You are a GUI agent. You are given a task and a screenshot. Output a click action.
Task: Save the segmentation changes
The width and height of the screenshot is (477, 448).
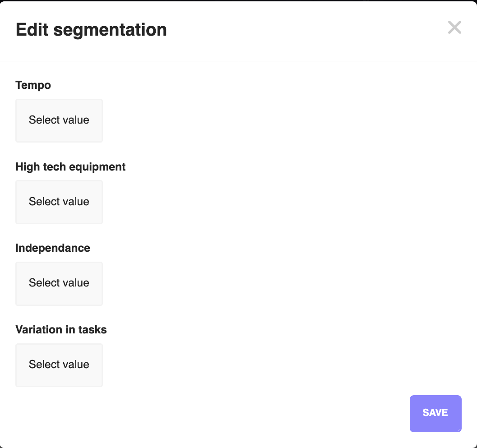coord(435,413)
